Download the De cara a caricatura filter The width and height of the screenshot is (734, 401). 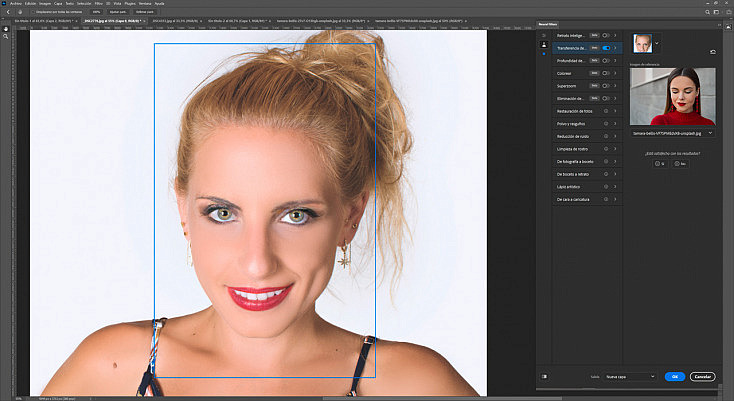click(606, 199)
